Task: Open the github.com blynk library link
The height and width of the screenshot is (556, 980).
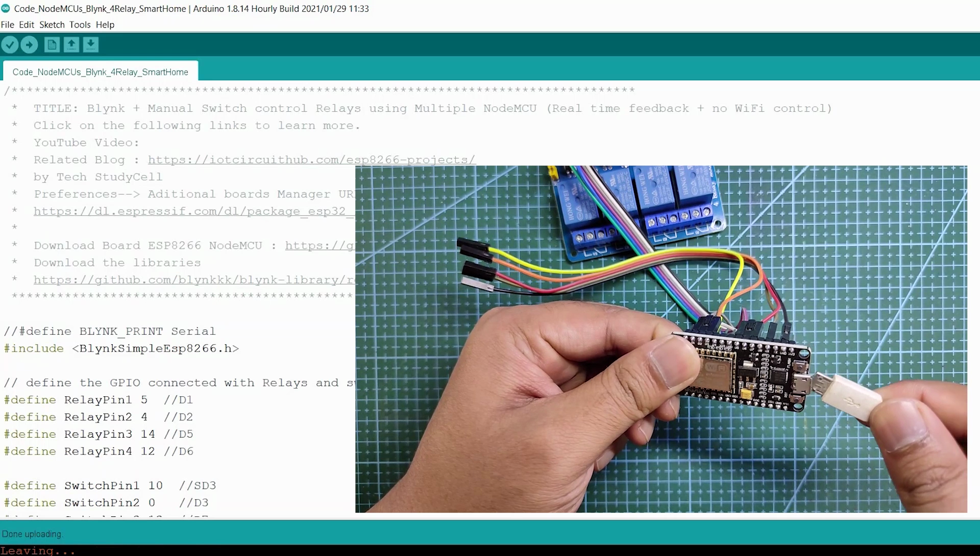Action: point(190,280)
